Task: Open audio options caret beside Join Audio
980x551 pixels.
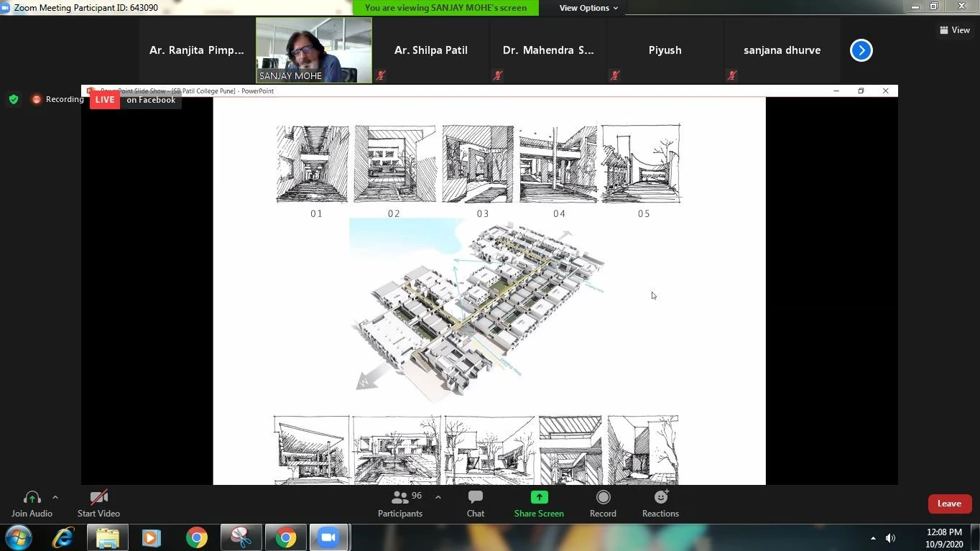Action: (x=55, y=497)
